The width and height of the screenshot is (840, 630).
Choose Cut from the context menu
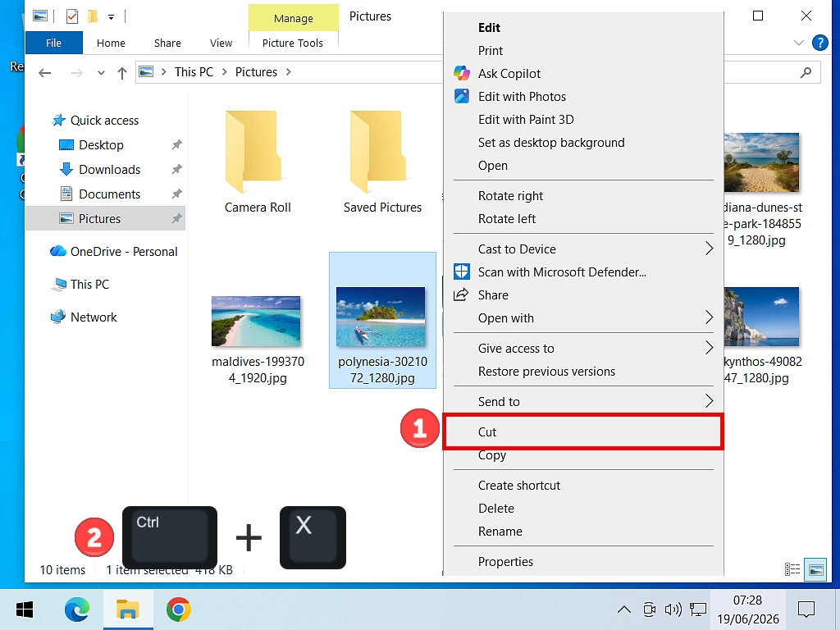click(583, 431)
